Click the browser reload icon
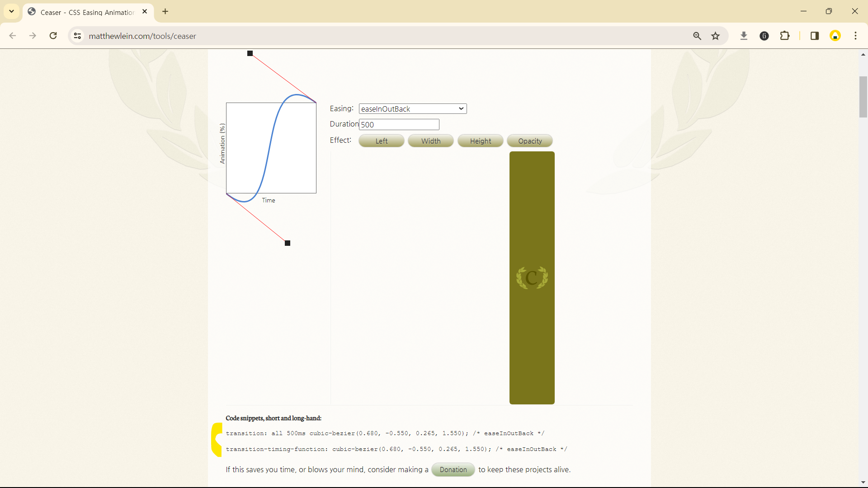 click(53, 36)
